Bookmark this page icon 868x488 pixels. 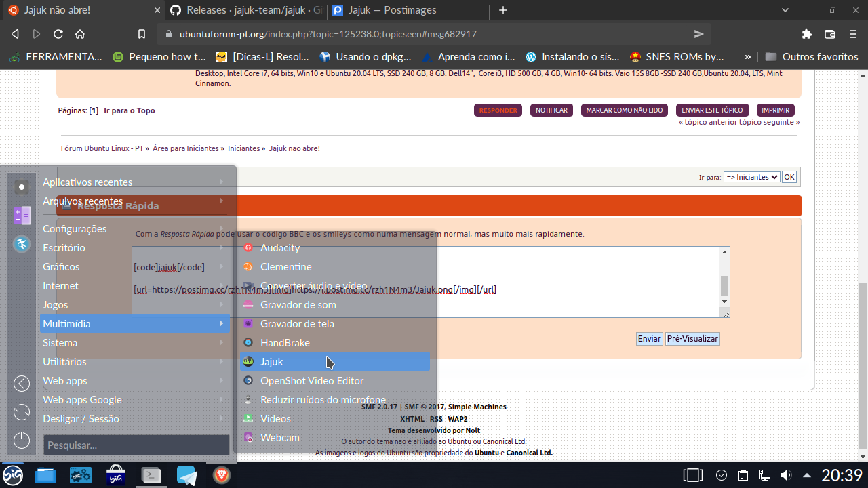coord(141,34)
